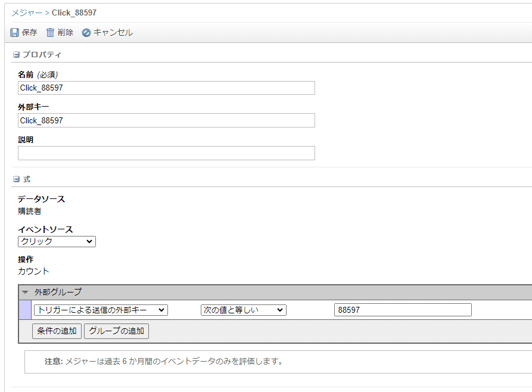Viewport: 532px width, 392px height.
Task: Focus the 外部キー input field
Action: (x=166, y=120)
